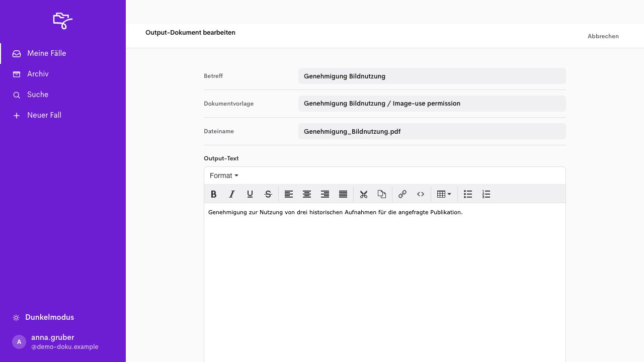Click the 'Dokumentvorlage' label
The width and height of the screenshot is (644, 362).
tap(229, 104)
